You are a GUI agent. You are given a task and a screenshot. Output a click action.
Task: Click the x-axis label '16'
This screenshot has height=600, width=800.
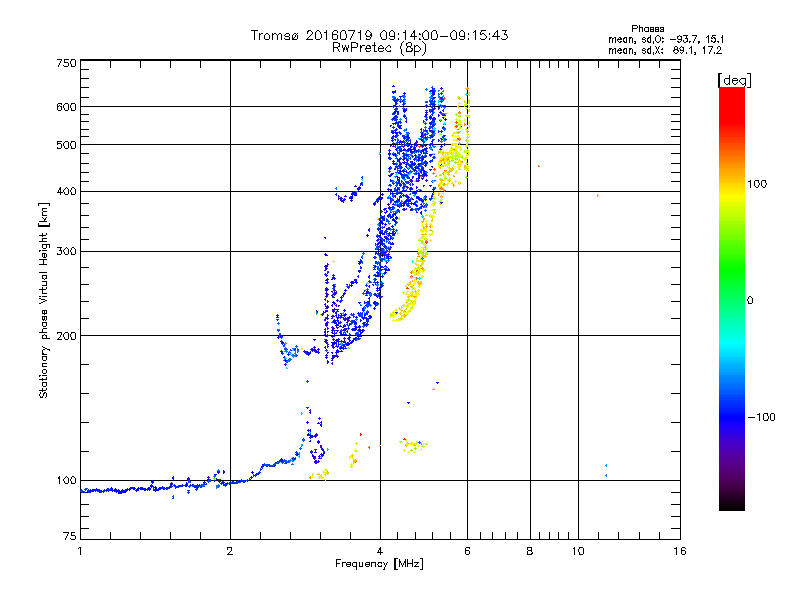pyautogui.click(x=680, y=551)
